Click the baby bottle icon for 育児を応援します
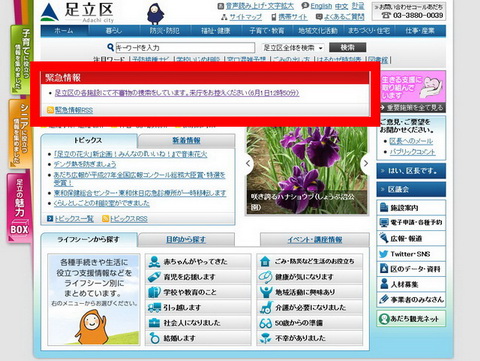This screenshot has height=361, width=480. point(154,277)
